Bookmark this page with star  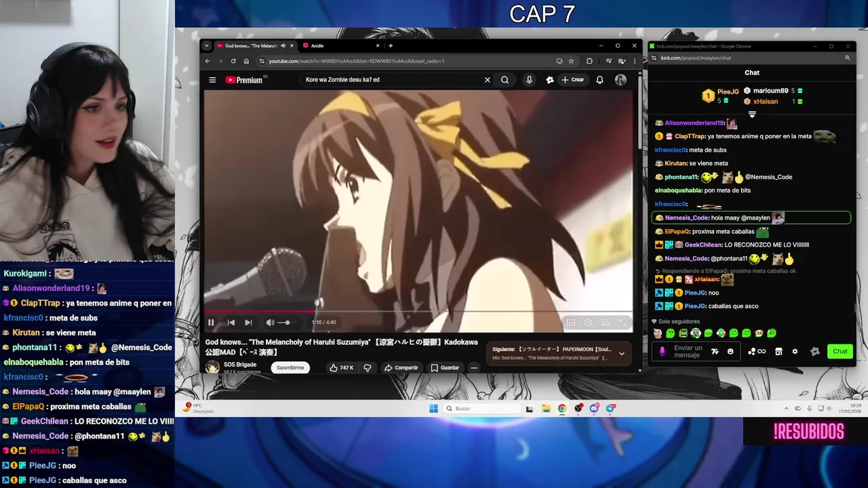(571, 61)
